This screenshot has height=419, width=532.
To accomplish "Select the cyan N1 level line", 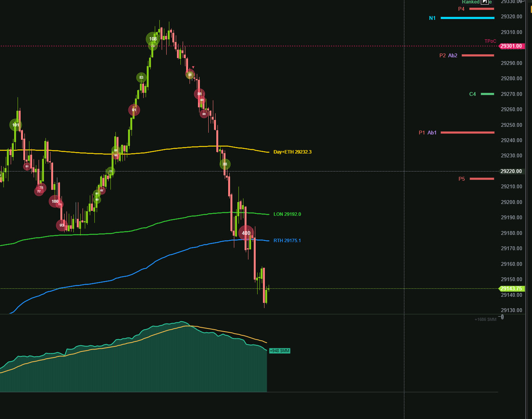I will click(467, 18).
